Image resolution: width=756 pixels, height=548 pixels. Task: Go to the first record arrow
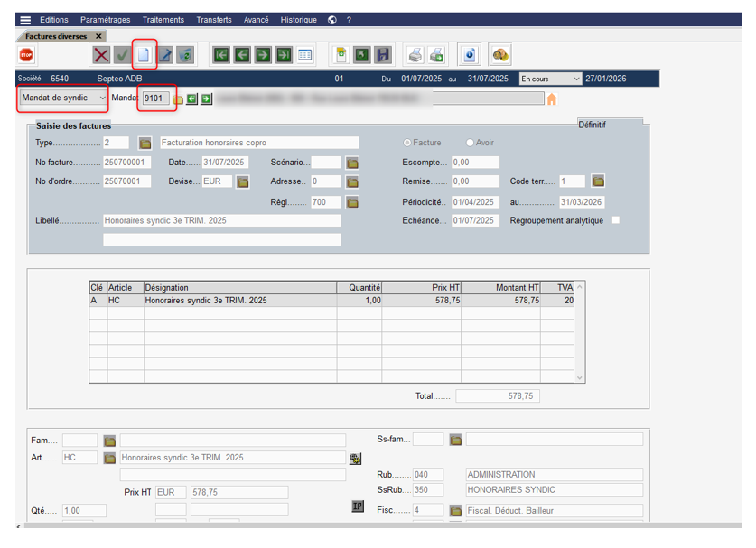[220, 55]
